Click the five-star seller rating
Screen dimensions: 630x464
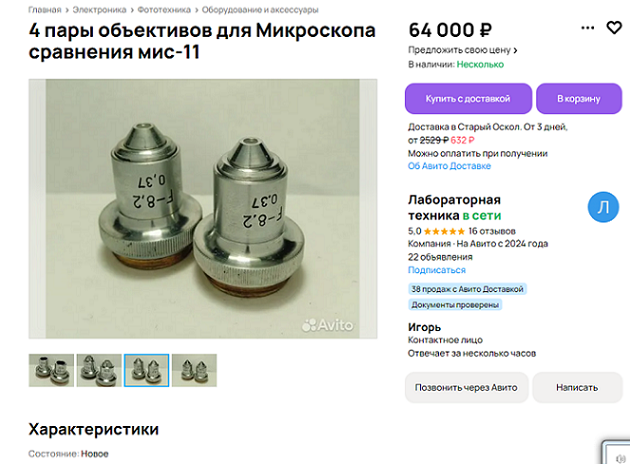444,231
